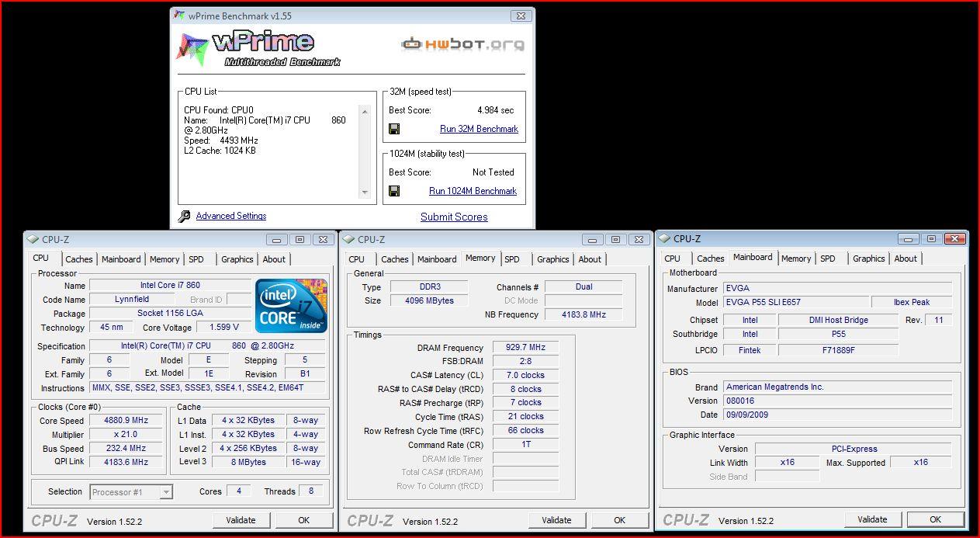
Task: Click the hwbot.org logo
Action: [462, 44]
